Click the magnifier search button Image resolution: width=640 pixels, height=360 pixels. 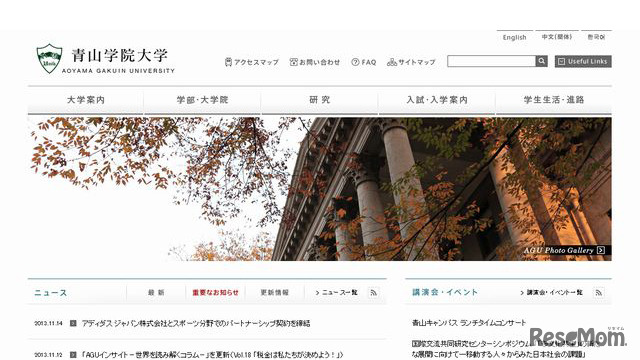tap(542, 61)
